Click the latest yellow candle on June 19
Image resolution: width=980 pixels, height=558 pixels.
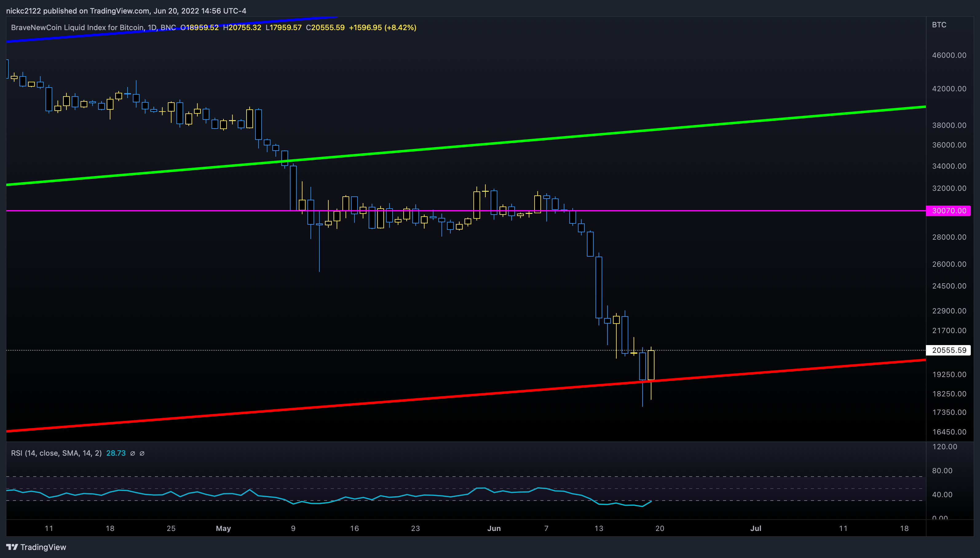(651, 365)
